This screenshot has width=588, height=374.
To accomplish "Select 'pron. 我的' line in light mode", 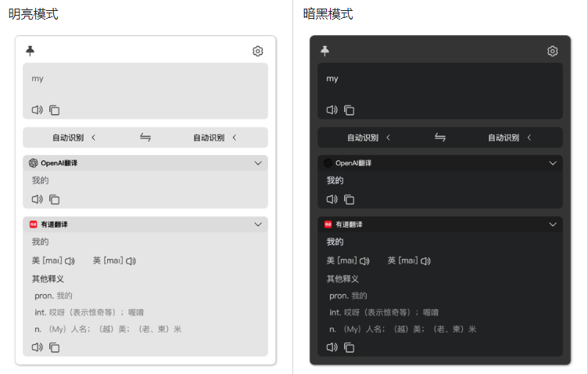I will [53, 296].
